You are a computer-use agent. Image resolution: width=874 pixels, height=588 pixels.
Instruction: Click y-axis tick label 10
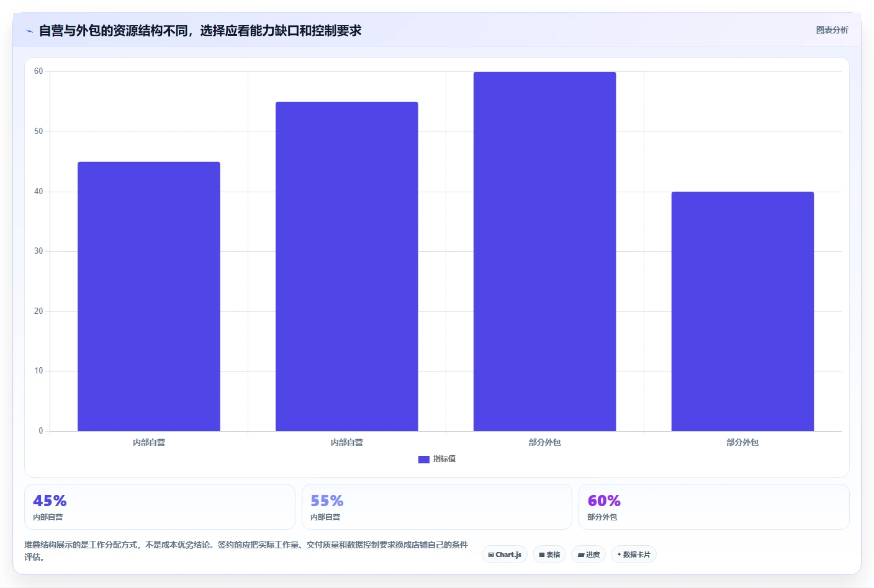(38, 371)
